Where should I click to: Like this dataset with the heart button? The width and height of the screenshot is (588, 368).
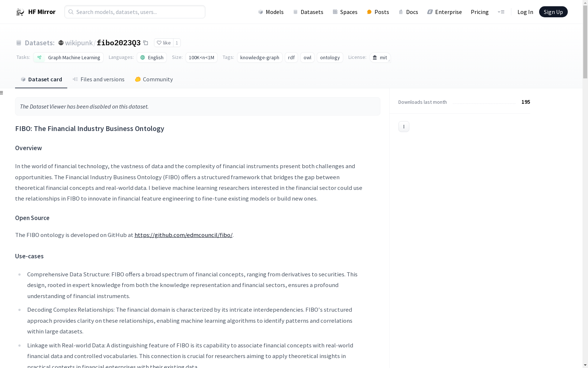(x=164, y=43)
